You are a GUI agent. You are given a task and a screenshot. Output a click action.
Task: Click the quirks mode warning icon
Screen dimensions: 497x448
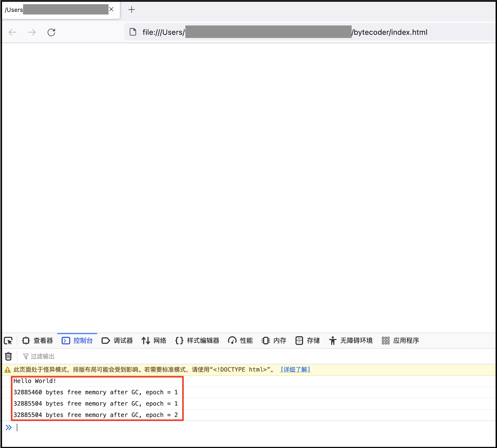pos(8,370)
